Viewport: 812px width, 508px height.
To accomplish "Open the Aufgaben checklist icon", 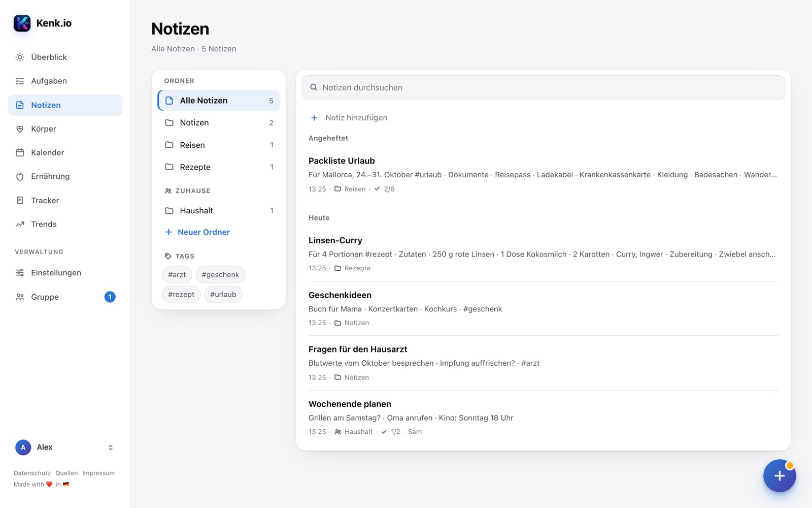I will 20,81.
